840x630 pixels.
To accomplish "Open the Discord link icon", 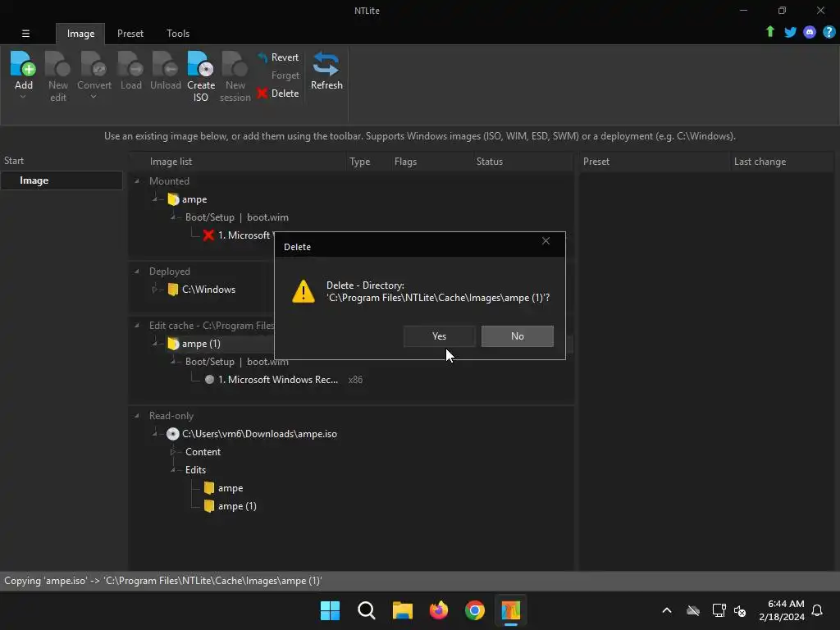I will [810, 32].
